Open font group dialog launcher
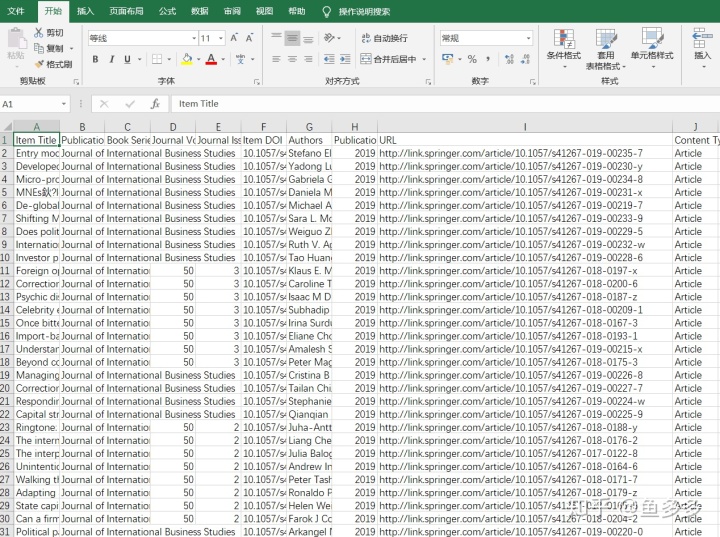This screenshot has height=537, width=720. [x=257, y=82]
